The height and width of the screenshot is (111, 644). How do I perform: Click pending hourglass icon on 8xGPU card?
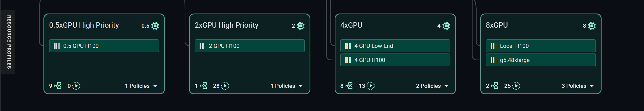[495, 86]
